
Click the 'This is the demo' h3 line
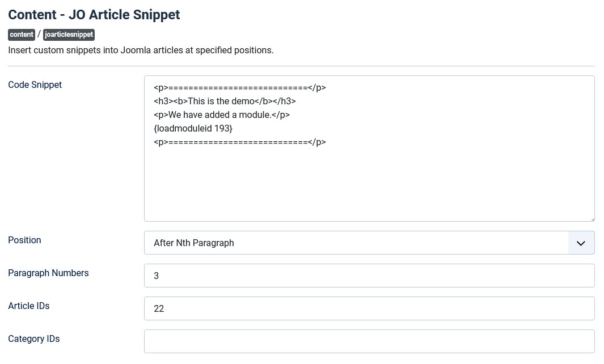225,101
